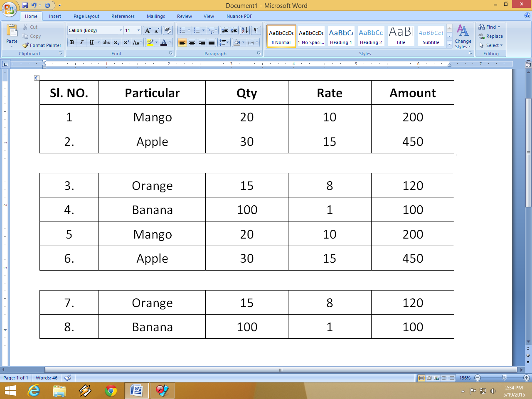Screen dimensions: 532x399
Task: Open the Review ribbon tab
Action: click(x=184, y=16)
